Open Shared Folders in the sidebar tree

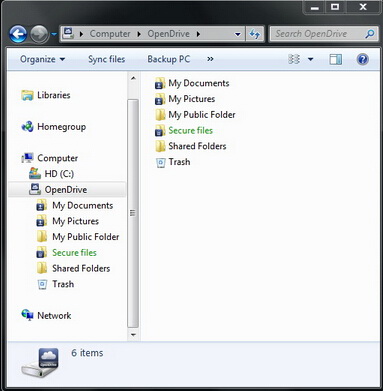(81, 268)
